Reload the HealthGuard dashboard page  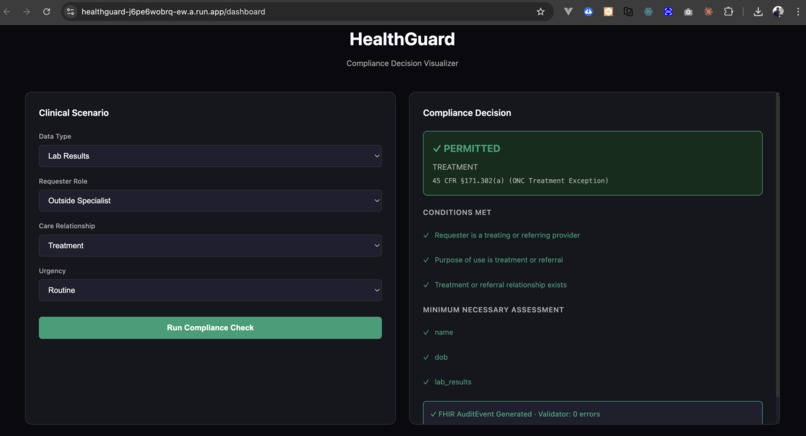pos(46,11)
